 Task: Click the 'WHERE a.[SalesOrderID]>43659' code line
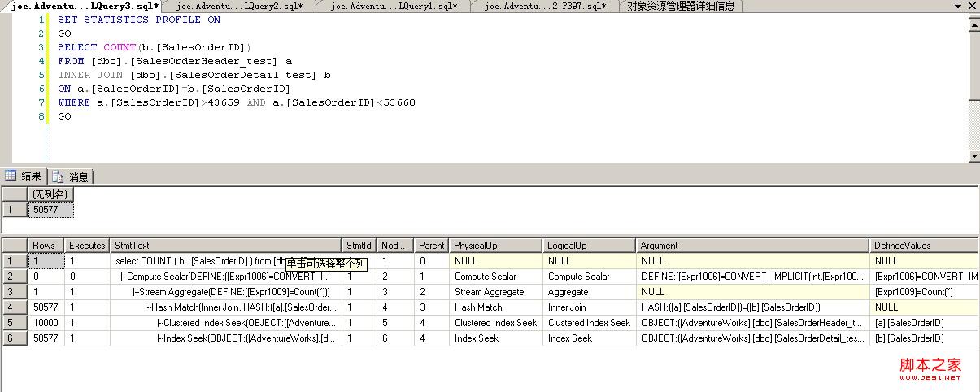click(237, 102)
